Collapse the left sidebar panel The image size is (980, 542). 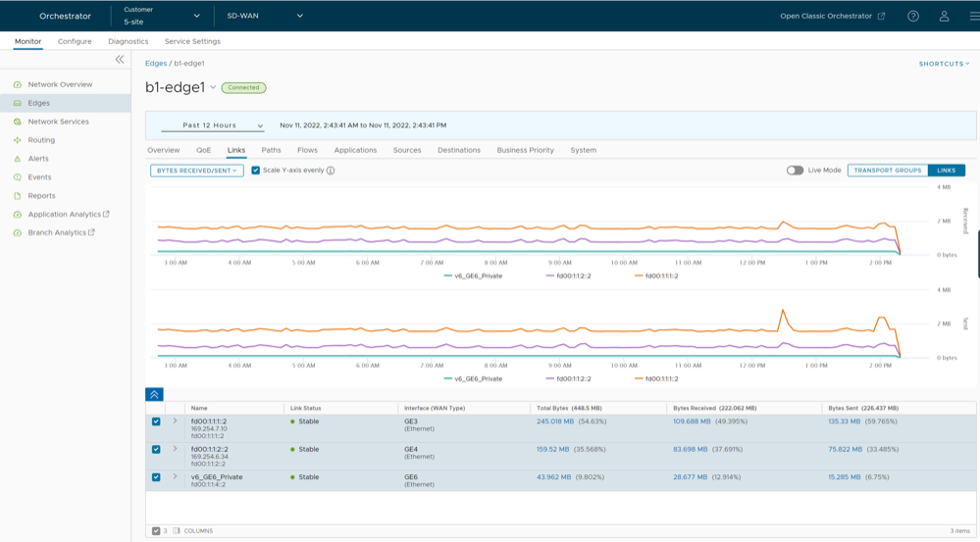point(120,60)
